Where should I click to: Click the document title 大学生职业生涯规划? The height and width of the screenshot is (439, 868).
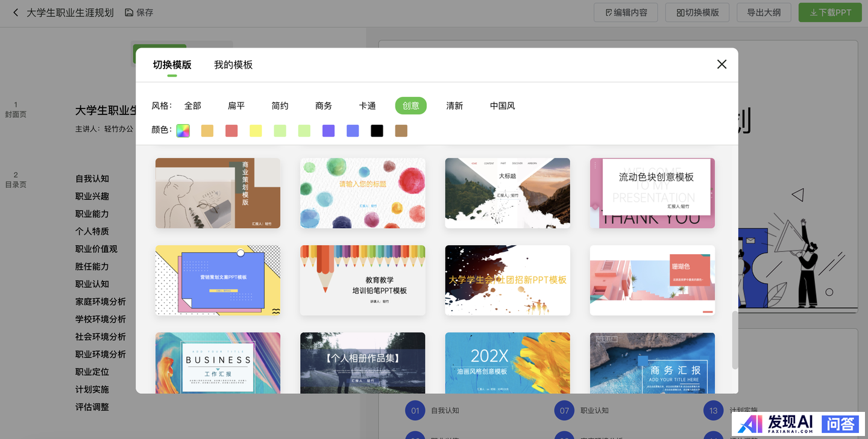point(70,12)
